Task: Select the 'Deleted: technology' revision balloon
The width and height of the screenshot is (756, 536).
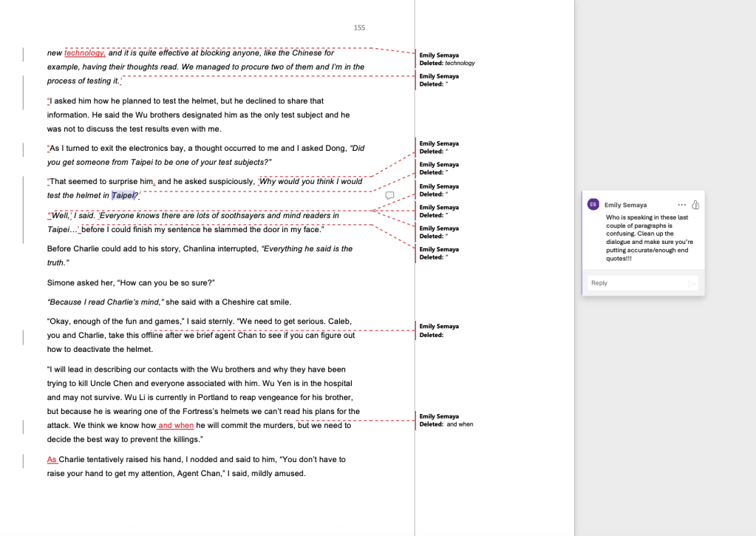Action: pos(447,59)
